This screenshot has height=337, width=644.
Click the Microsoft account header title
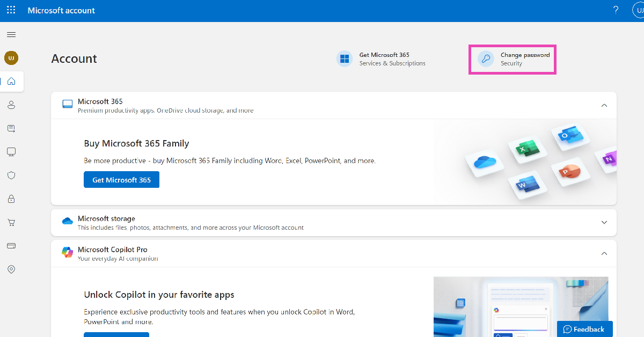pos(61,11)
